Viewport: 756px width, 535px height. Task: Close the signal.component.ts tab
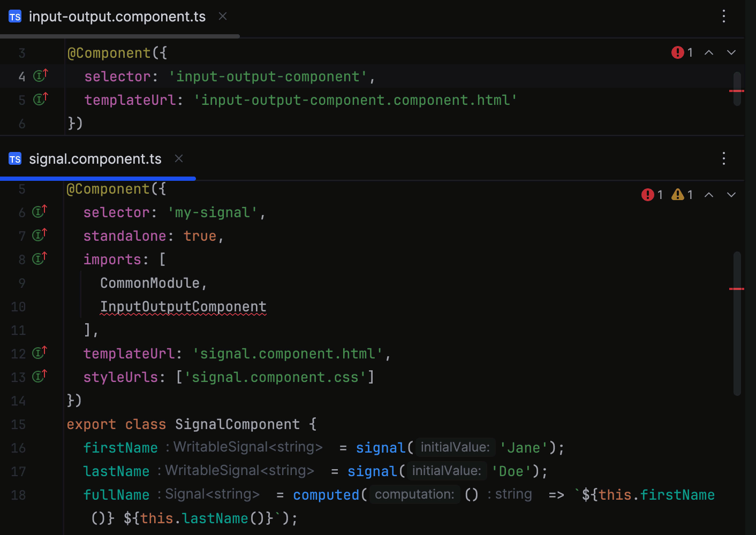(178, 158)
